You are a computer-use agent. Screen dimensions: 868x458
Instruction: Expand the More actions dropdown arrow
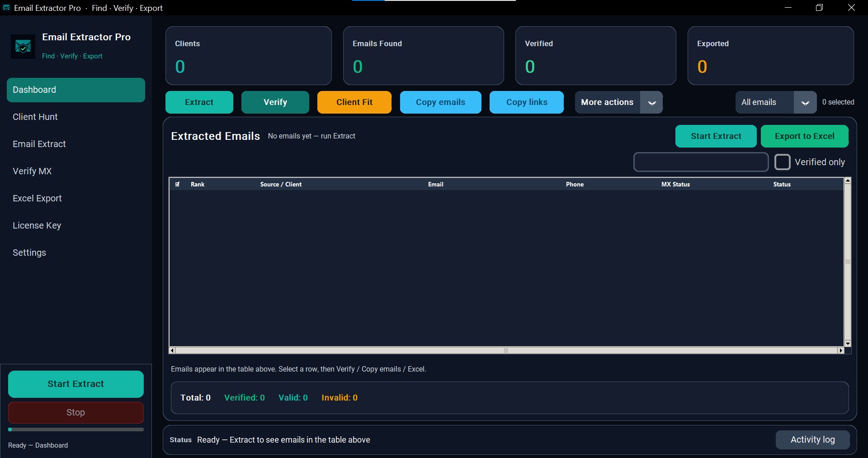pos(651,102)
